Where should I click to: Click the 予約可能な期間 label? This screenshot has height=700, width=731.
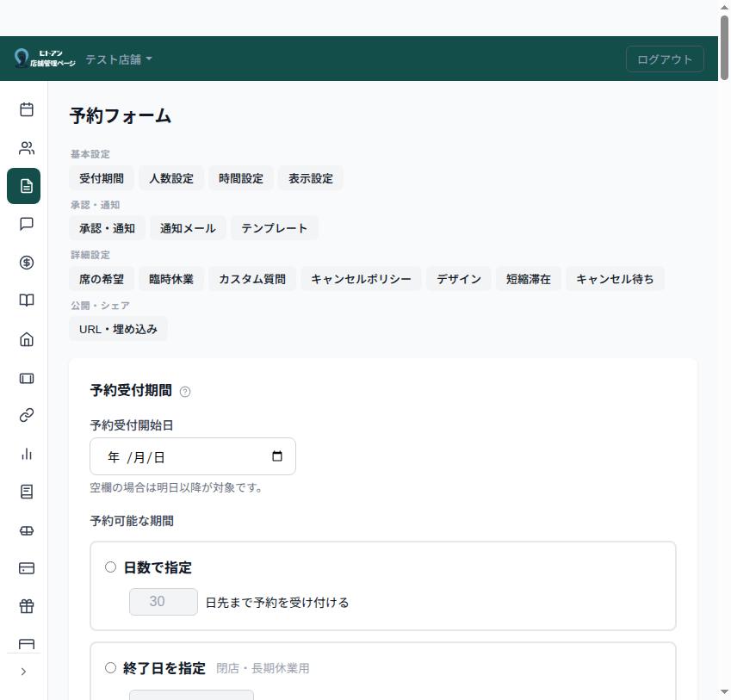(132, 521)
